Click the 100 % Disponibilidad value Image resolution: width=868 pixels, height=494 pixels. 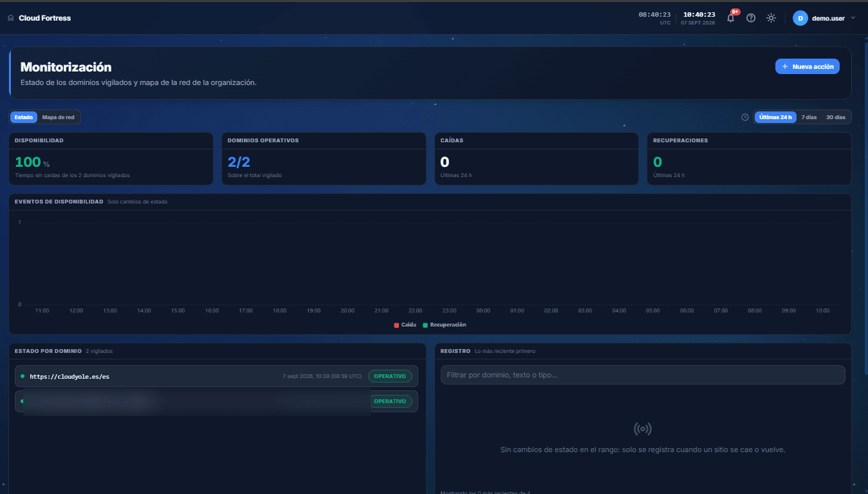pos(32,162)
